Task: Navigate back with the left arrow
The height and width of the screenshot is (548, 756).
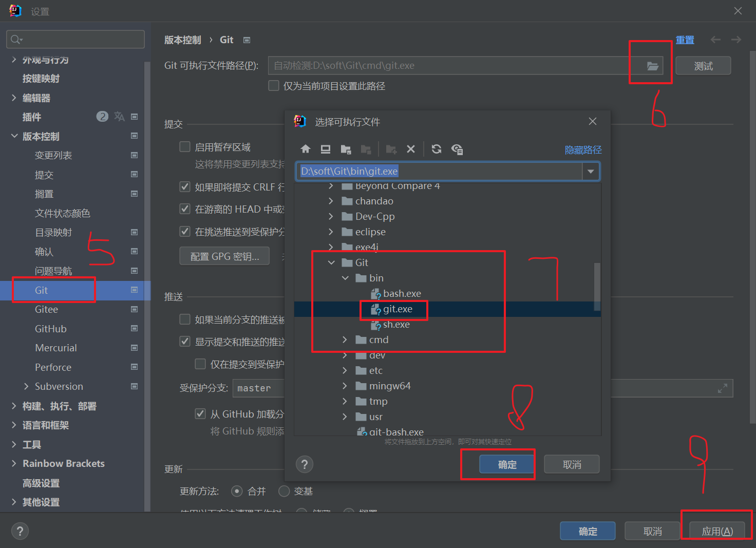Action: coord(715,40)
